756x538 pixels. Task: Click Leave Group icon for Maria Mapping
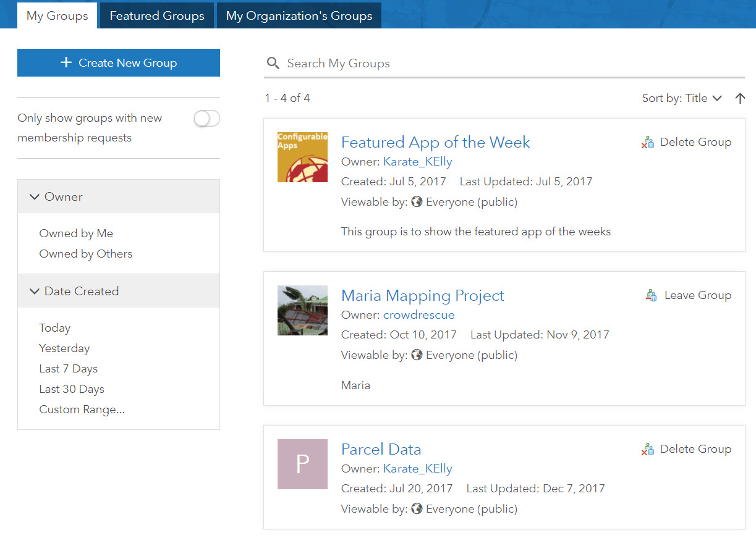(x=651, y=295)
